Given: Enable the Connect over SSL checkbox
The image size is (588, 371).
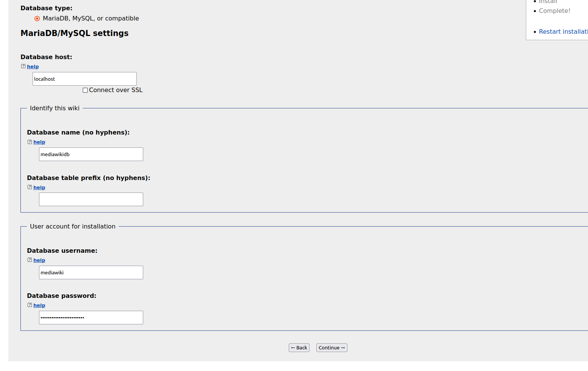Looking at the screenshot, I should pos(85,90).
